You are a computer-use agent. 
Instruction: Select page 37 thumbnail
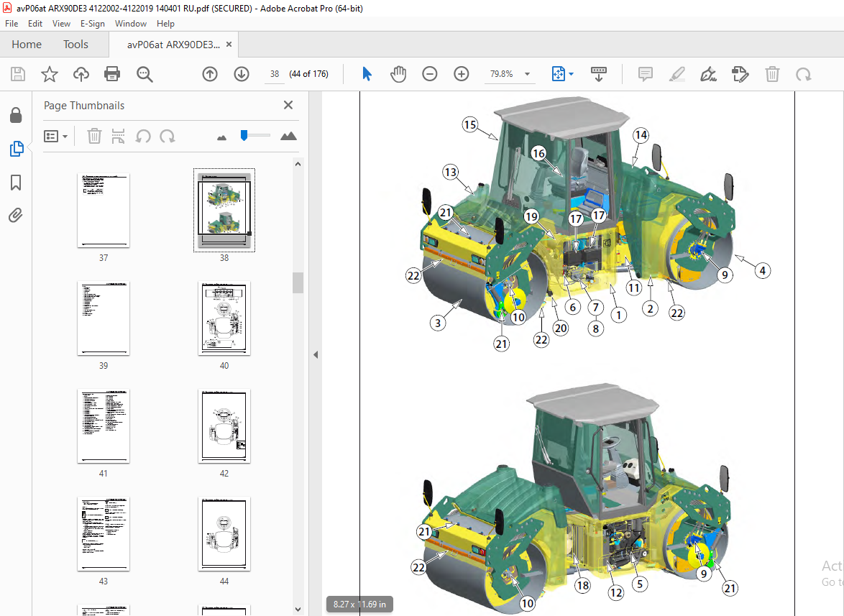click(104, 211)
